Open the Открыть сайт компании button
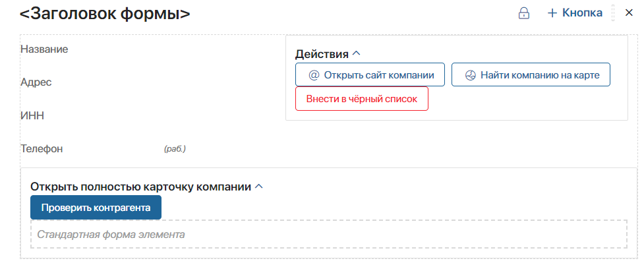Viewport: 644px width, 267px height. [x=370, y=74]
